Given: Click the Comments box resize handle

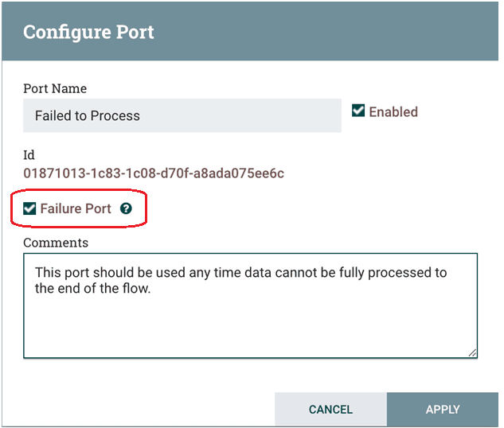Looking at the screenshot, I should click(472, 353).
